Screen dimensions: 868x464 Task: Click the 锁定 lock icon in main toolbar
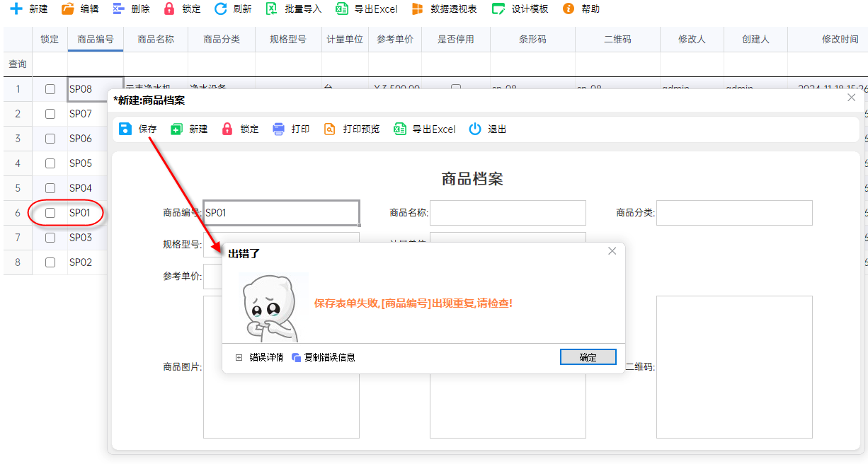click(169, 8)
